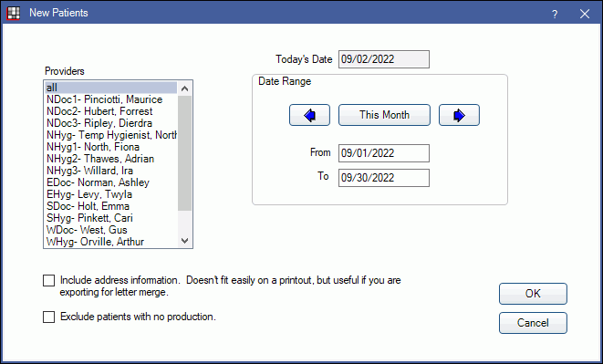603x364 pixels.
Task: Click providers list scroll up arrow
Action: [184, 88]
